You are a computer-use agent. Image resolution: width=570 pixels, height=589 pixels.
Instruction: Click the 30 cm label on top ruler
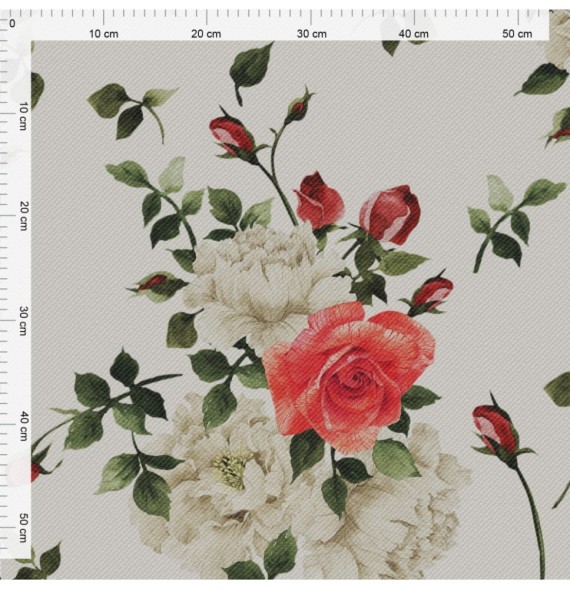312,34
